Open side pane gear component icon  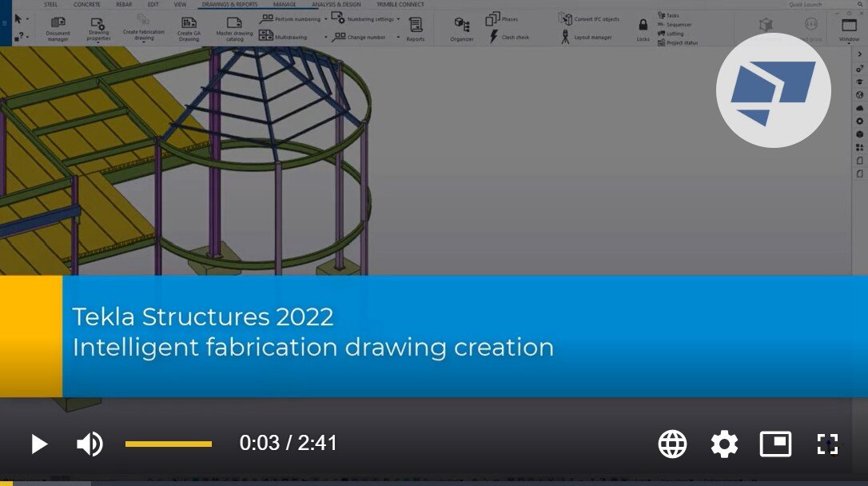click(x=860, y=121)
